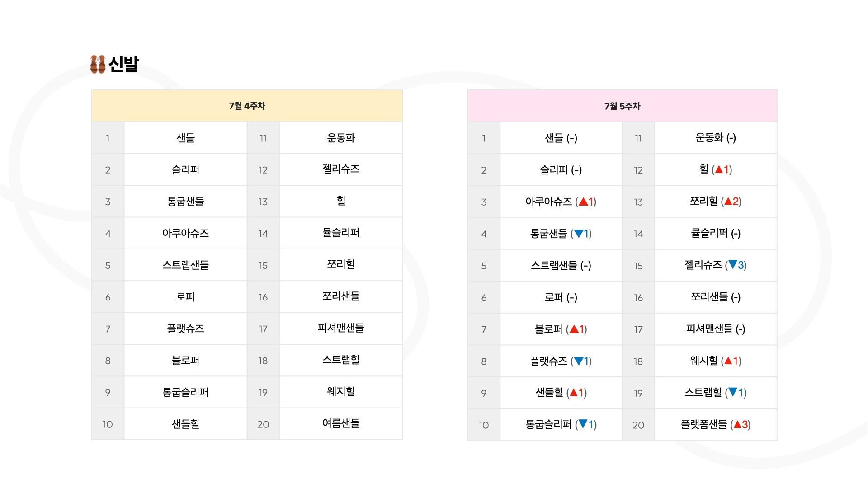Click rank number 10 in left table

(108, 424)
